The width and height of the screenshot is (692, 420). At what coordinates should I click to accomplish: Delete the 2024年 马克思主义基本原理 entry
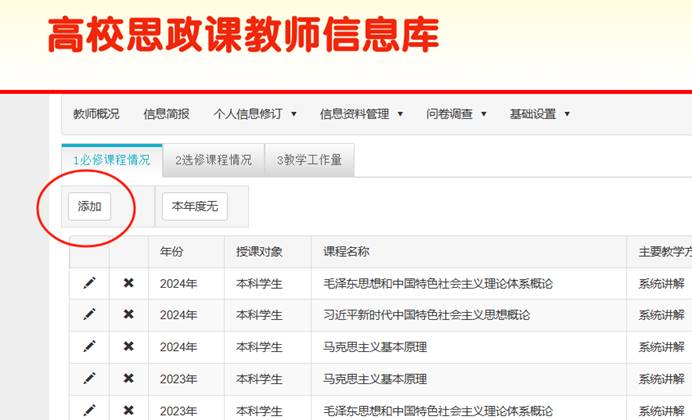coord(128,346)
